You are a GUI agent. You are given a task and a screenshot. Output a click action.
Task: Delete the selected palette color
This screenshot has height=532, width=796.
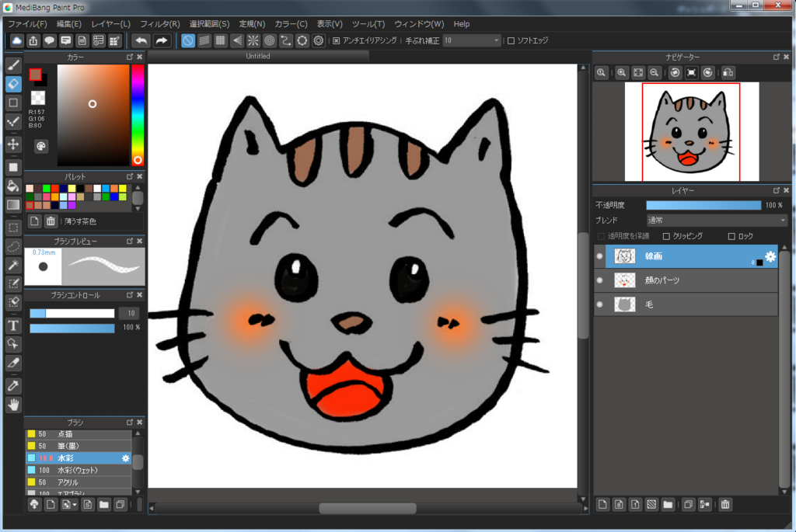[x=51, y=221]
